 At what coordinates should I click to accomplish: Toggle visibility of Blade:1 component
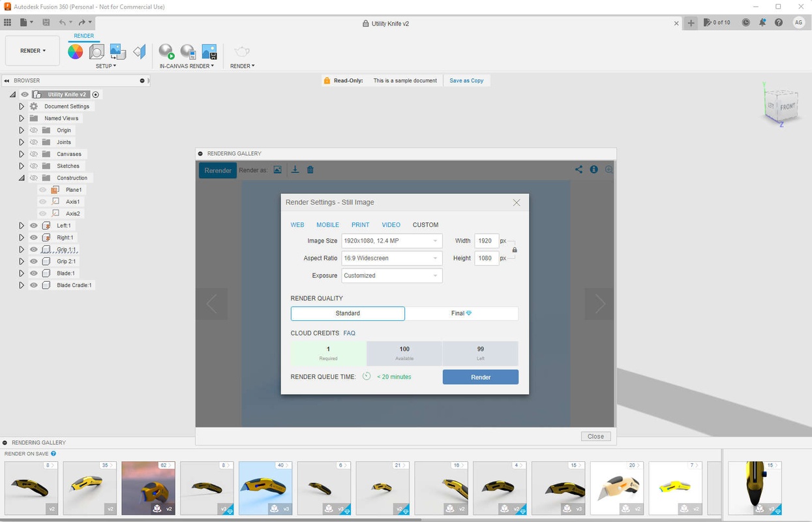34,273
